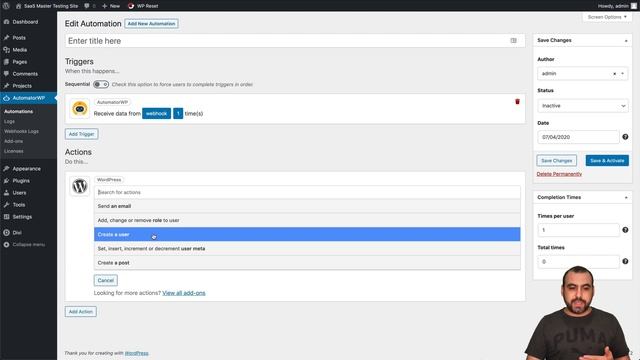Click the times count tag in trigger

pyautogui.click(x=178, y=113)
